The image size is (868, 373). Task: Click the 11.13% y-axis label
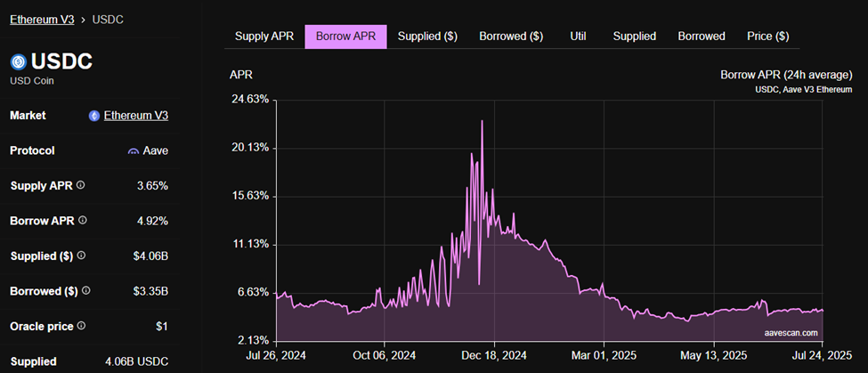250,245
